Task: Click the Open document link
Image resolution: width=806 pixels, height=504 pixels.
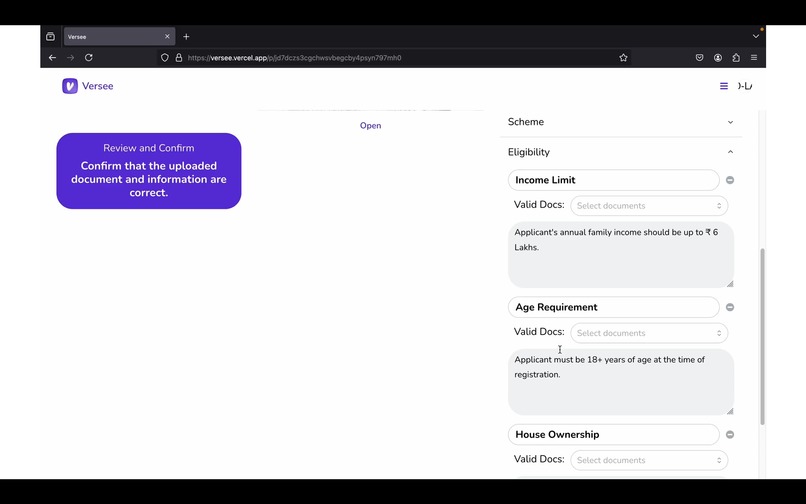Action: [x=371, y=125]
